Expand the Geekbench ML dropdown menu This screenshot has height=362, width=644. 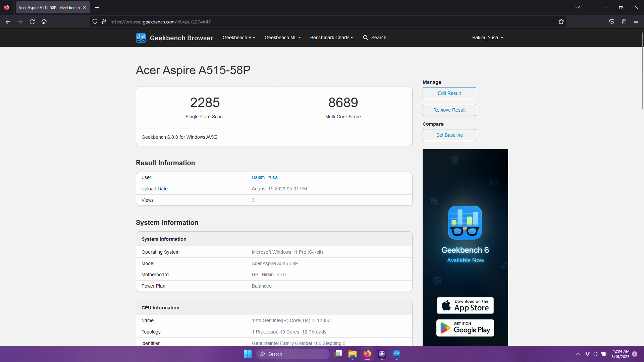click(282, 38)
